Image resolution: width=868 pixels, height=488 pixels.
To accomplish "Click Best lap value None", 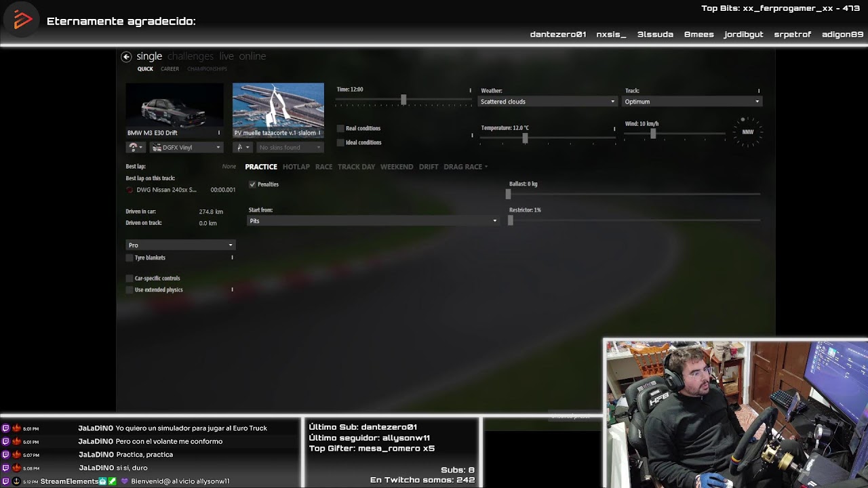I will (x=229, y=167).
